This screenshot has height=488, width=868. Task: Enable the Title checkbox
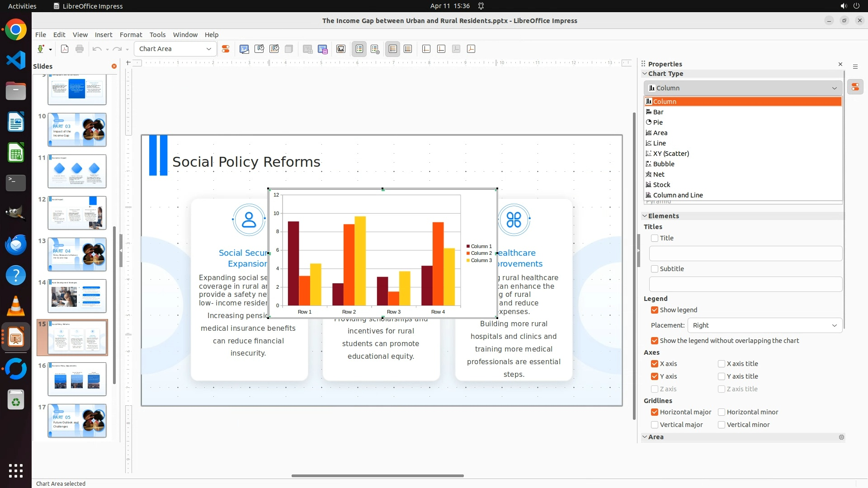click(x=655, y=238)
